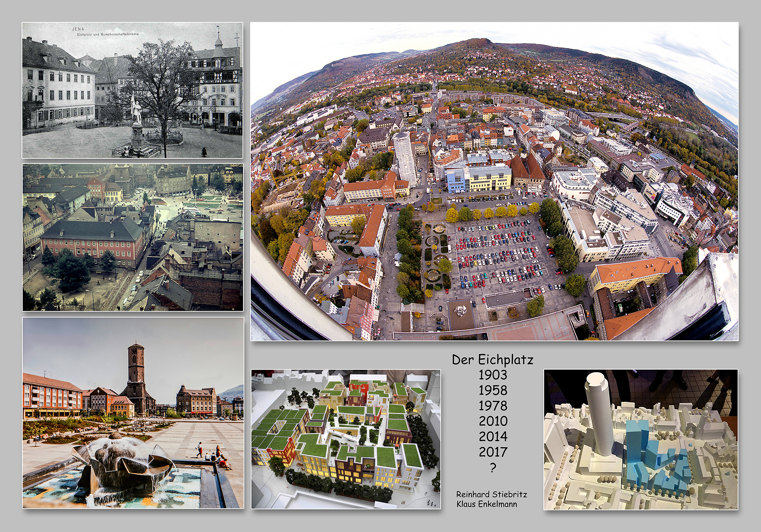Select the name Reinhard Stiebritz
The width and height of the screenshot is (761, 532).
491,494
